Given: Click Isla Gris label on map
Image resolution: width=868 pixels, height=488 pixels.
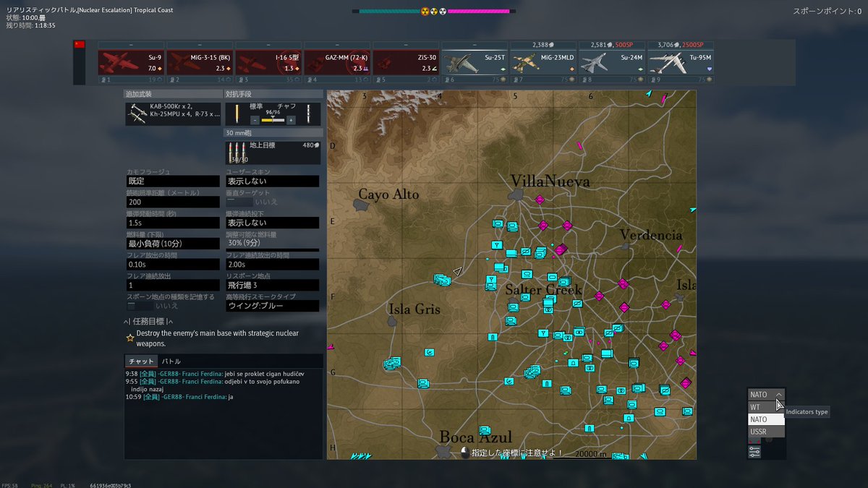Looking at the screenshot, I should point(414,309).
